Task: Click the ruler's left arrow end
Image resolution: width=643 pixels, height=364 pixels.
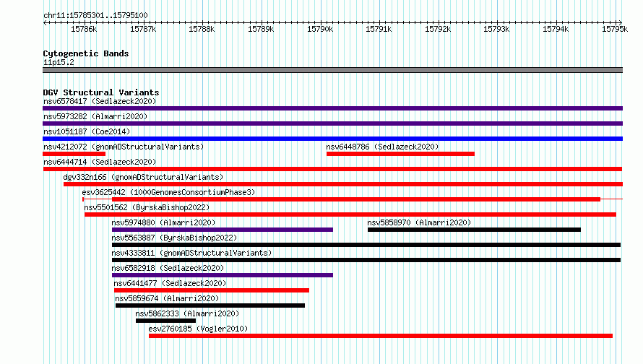Action: point(45,22)
